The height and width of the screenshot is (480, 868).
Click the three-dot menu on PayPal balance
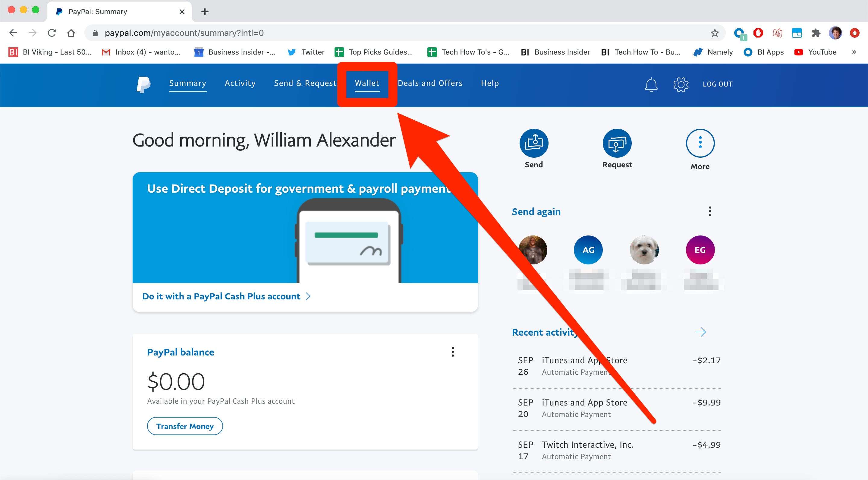tap(453, 352)
